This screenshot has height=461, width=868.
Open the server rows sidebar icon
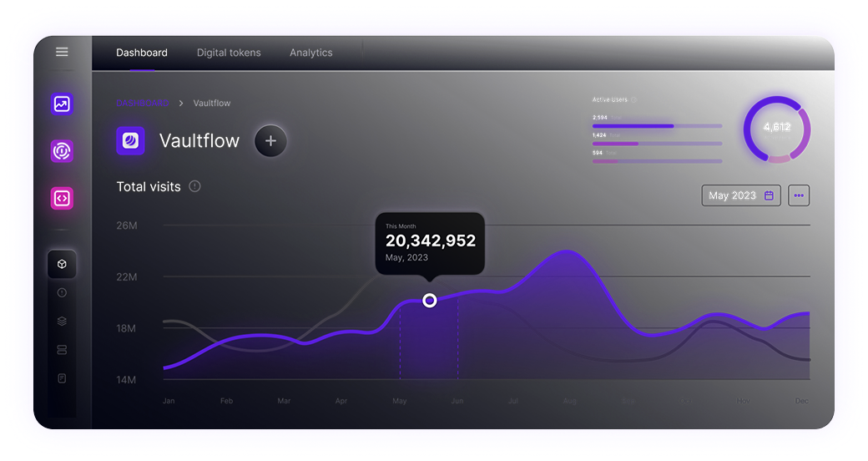coord(62,349)
